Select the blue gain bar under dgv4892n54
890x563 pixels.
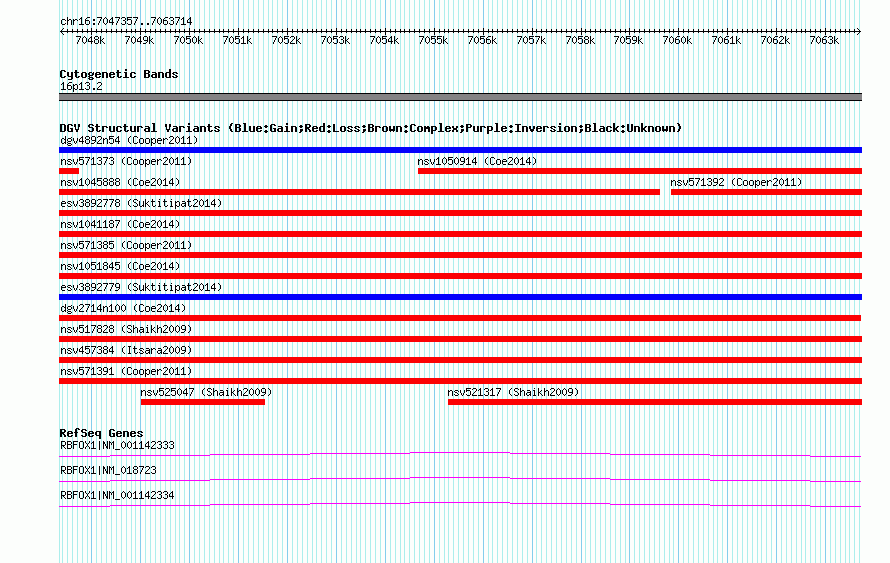pyautogui.click(x=460, y=150)
